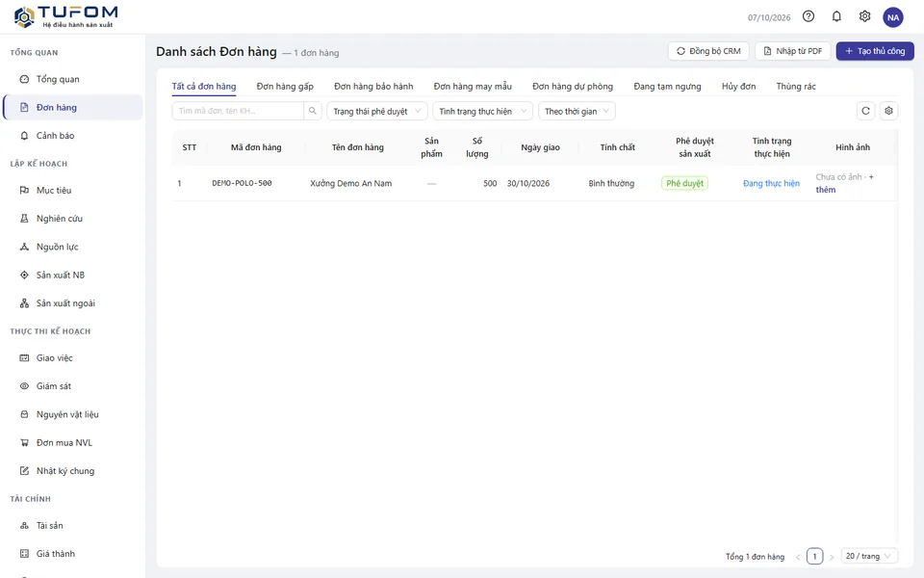
Task: Select page 1 in pagination
Action: coord(815,556)
